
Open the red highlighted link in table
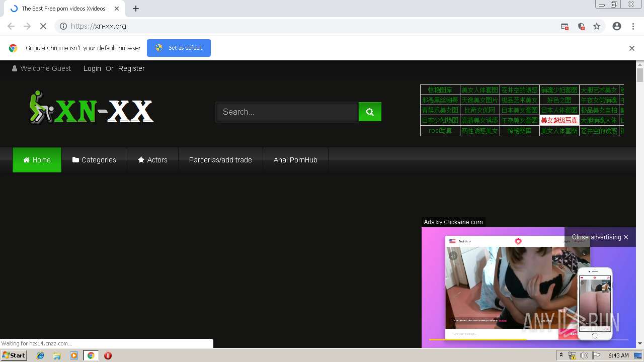(x=559, y=120)
